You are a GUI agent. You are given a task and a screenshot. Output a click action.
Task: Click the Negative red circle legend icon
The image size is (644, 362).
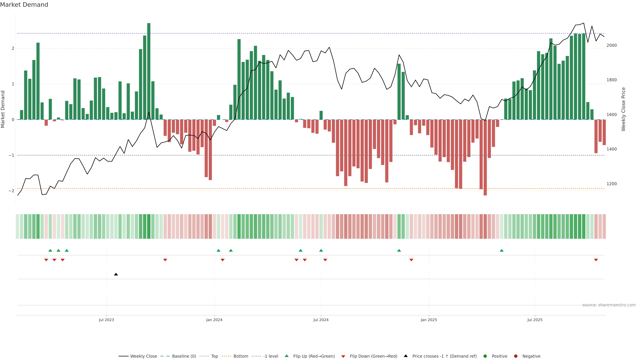(516, 356)
